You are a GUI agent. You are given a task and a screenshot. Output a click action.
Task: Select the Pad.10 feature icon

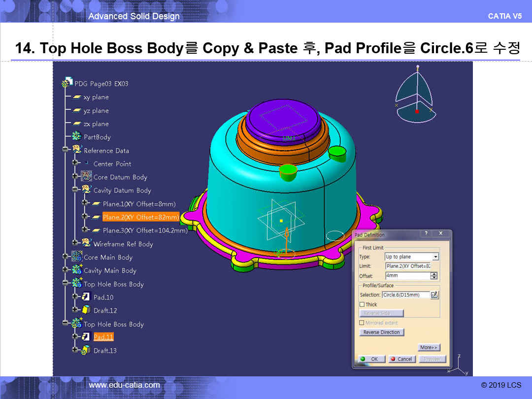(86, 297)
